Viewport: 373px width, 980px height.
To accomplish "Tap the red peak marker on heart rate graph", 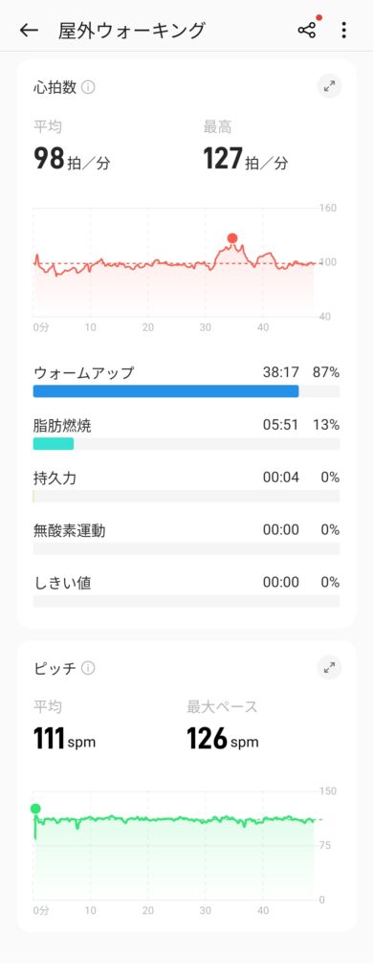I will (x=232, y=238).
